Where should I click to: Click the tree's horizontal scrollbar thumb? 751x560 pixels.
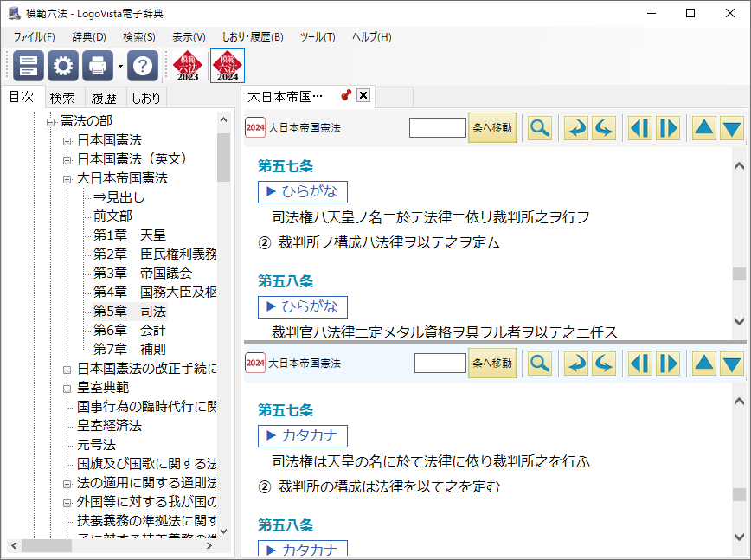47,545
